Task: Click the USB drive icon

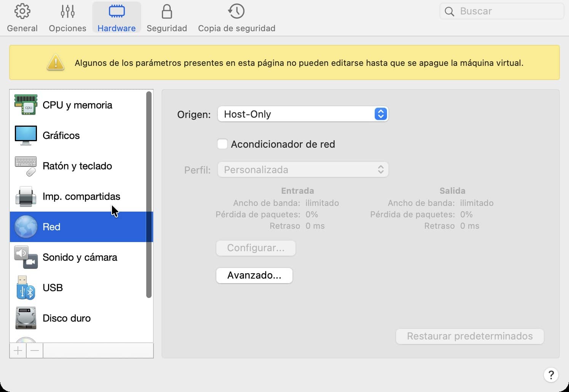Action: coord(26,288)
